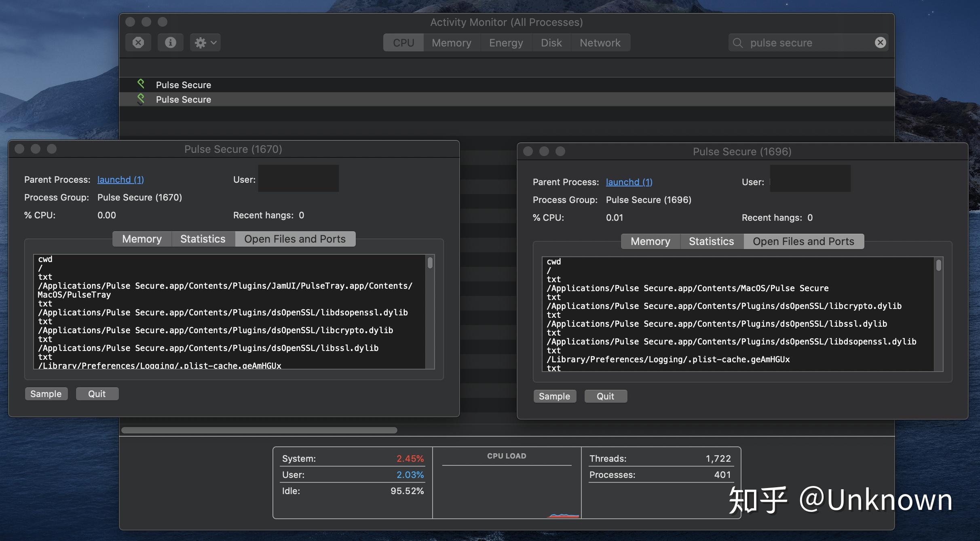Click the Pulse Secure icon in the first process row
980x541 pixels.
(142, 84)
